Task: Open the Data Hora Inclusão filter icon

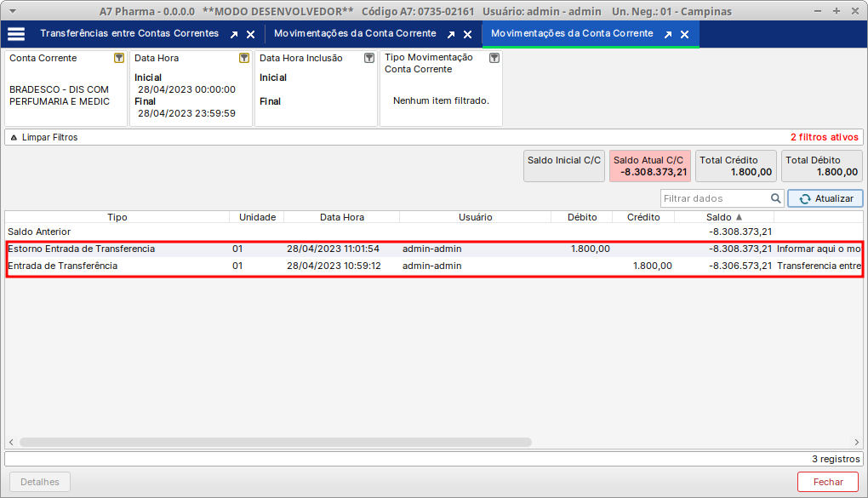Action: (369, 58)
